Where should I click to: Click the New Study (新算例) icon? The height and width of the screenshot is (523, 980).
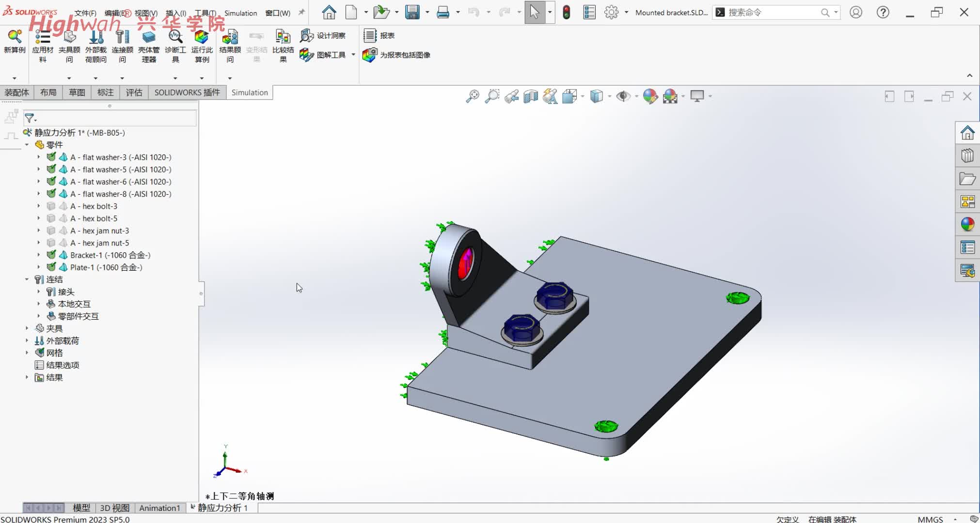pyautogui.click(x=15, y=37)
